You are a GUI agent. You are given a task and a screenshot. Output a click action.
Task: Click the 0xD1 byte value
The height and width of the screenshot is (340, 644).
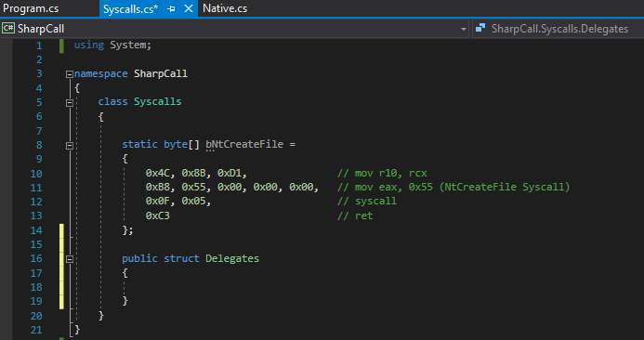click(230, 173)
